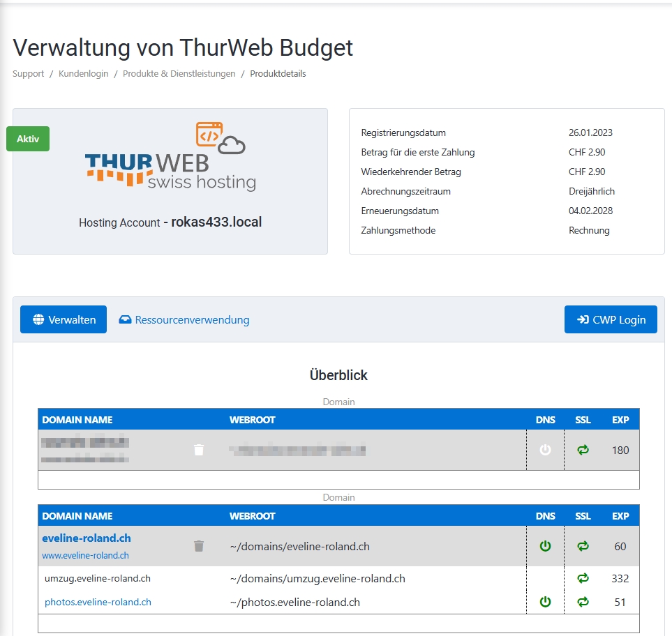Click the trash icon for eveline-roland.ch
The image size is (672, 636).
click(199, 546)
